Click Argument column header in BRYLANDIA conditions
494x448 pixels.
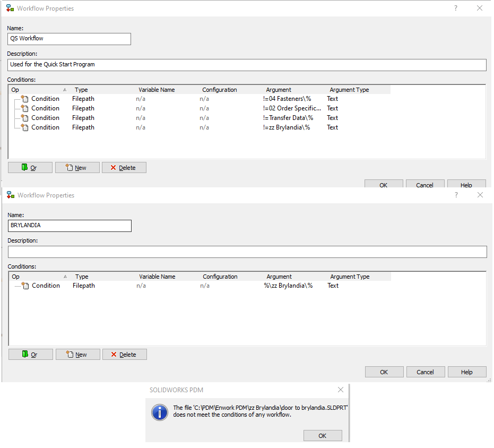coord(294,277)
